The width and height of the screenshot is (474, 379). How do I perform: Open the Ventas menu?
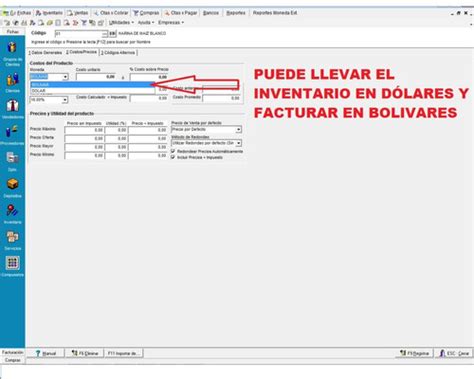(x=78, y=13)
